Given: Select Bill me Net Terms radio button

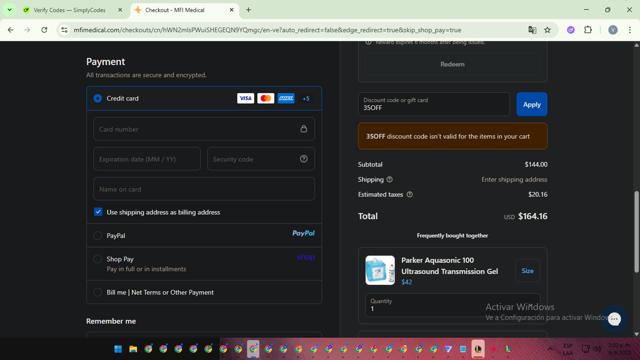Looking at the screenshot, I should coord(98,292).
